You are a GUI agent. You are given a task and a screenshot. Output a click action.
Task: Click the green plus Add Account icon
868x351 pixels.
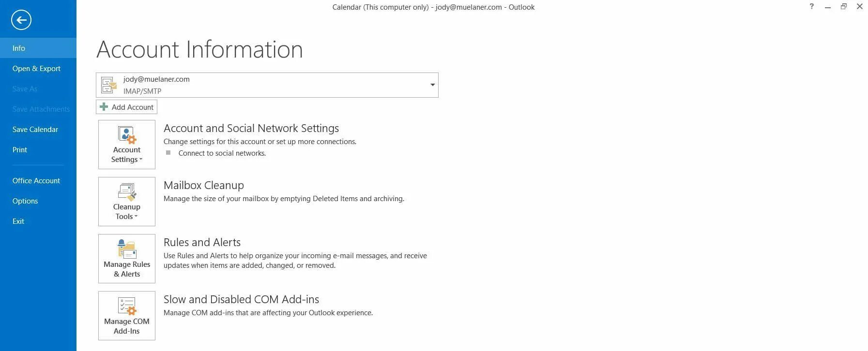tap(104, 107)
